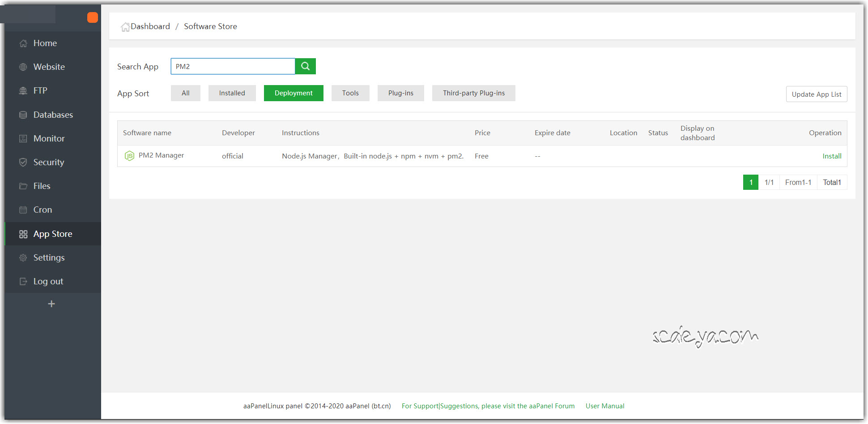The image size is (868, 424).
Task: Focus the Search App text field
Action: click(x=233, y=66)
